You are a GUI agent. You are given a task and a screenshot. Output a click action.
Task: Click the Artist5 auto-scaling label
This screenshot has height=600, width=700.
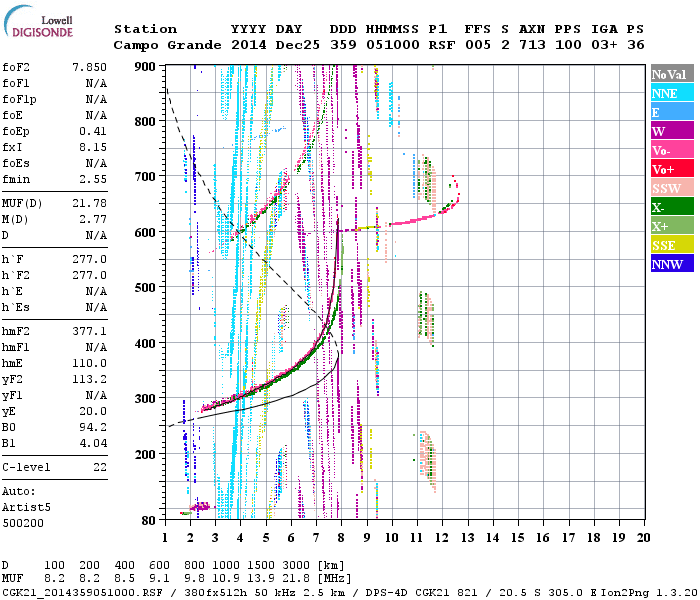(x=26, y=508)
